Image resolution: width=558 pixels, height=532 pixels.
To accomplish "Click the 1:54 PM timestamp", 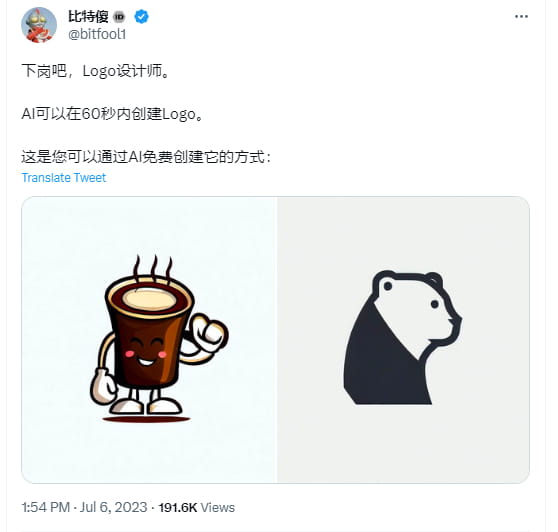I will click(x=46, y=507).
